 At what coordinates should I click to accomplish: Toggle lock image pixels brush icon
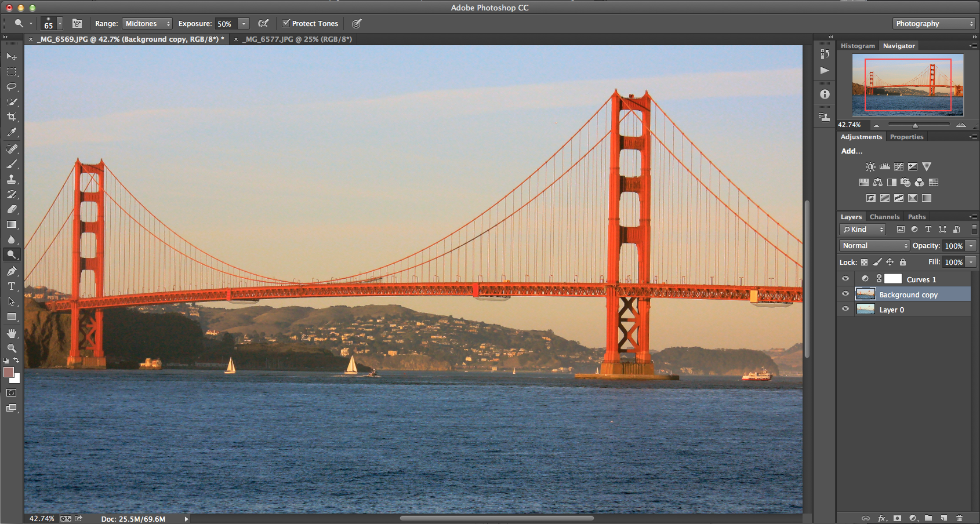click(x=877, y=262)
